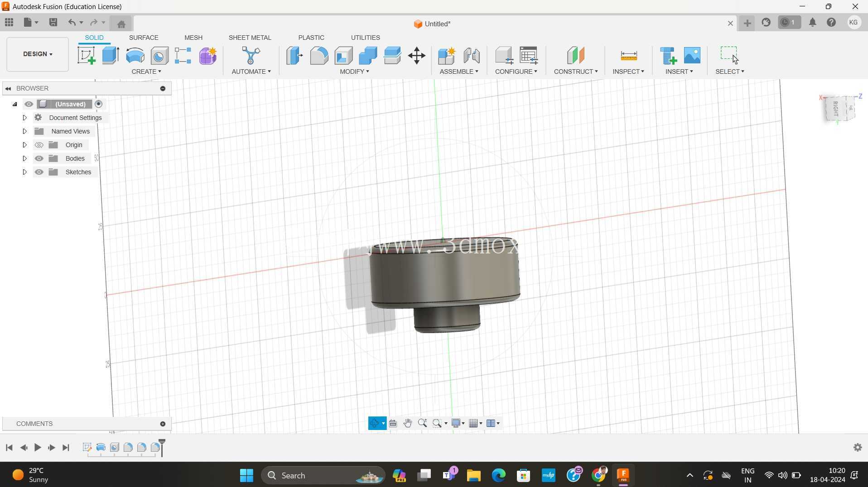Hide the Bodies folder visibility
This screenshot has width=868, height=487.
[x=39, y=158]
